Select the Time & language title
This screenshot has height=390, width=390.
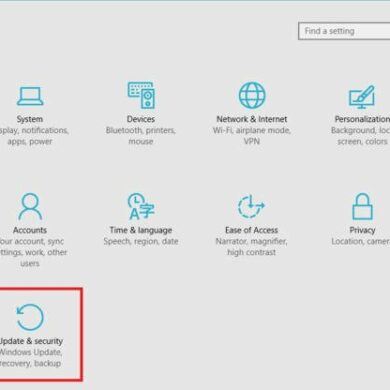141,230
